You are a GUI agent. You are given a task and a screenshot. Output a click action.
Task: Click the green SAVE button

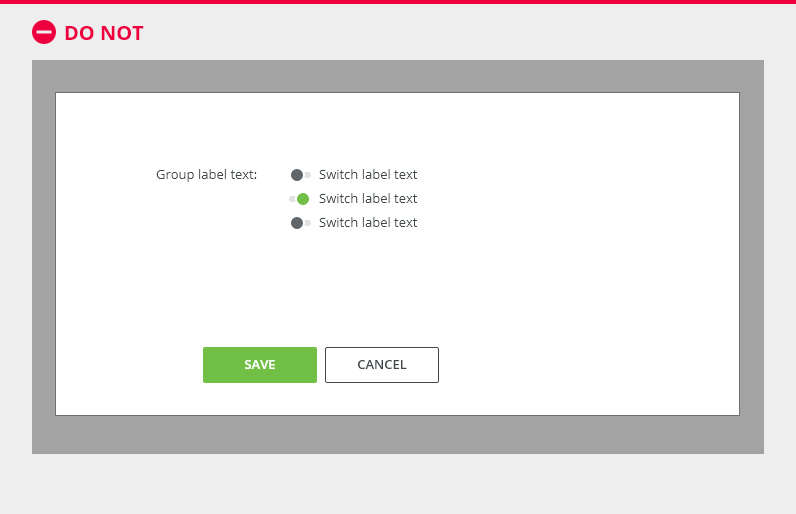[x=260, y=365]
